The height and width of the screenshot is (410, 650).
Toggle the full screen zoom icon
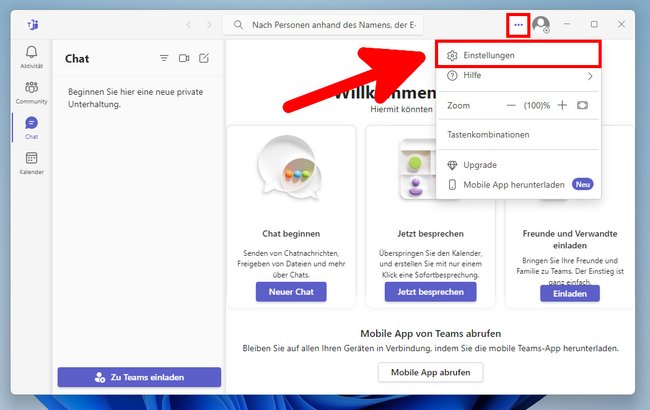582,105
